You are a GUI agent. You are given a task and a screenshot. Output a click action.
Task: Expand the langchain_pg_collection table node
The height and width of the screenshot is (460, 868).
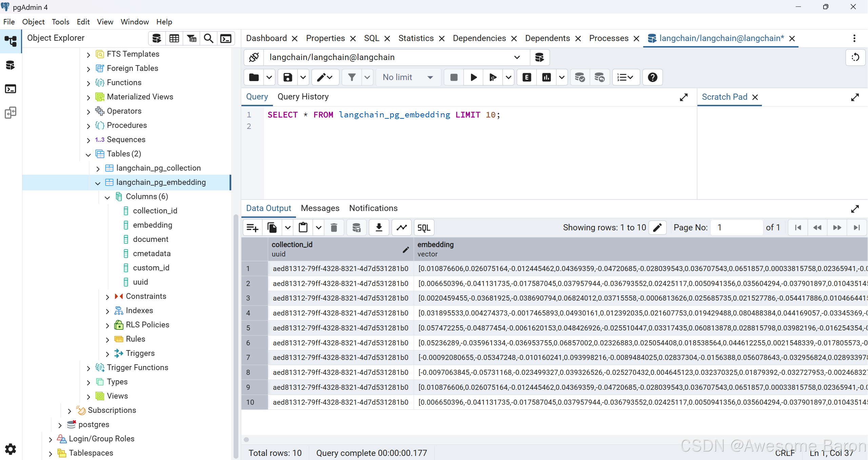coord(98,168)
